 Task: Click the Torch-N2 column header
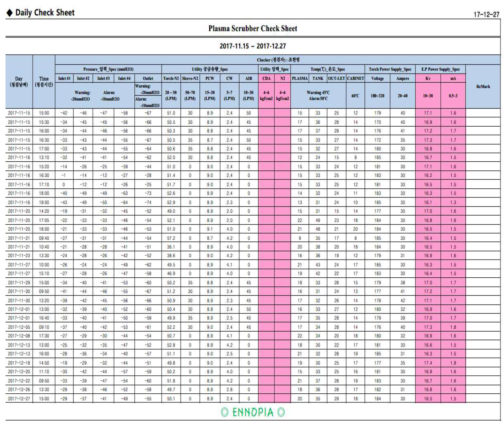[171, 78]
